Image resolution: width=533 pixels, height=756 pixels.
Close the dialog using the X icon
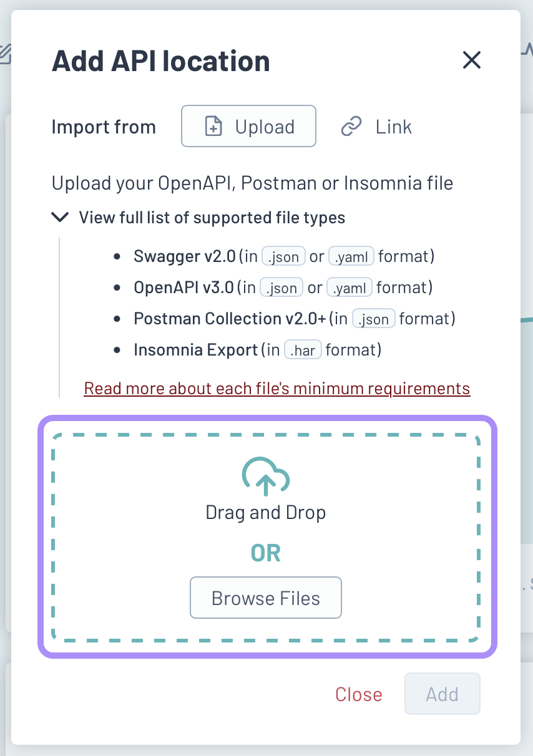point(471,60)
